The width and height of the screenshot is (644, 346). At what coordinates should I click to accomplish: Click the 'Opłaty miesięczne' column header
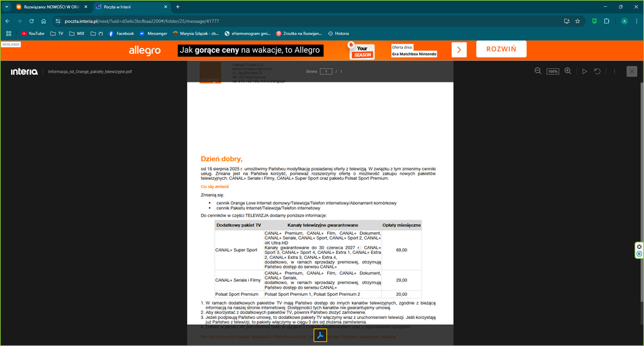tap(402, 225)
